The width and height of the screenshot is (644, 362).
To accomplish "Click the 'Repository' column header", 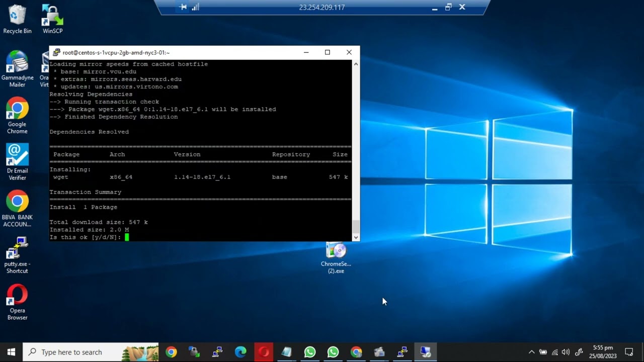I will [x=291, y=154].
